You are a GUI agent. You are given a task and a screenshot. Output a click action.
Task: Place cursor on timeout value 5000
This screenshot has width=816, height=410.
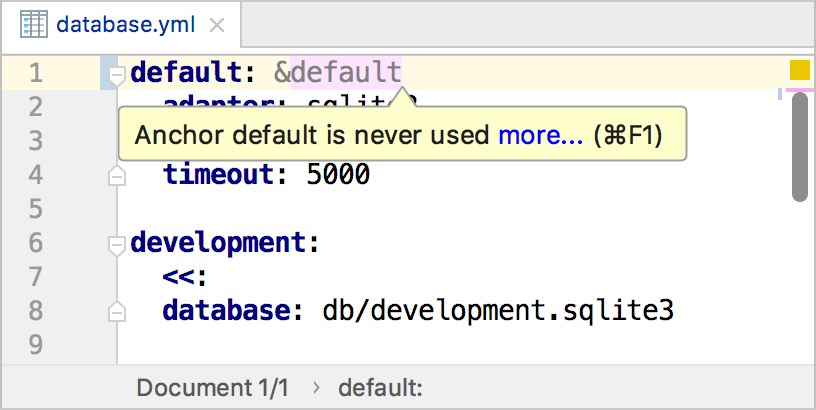337,175
